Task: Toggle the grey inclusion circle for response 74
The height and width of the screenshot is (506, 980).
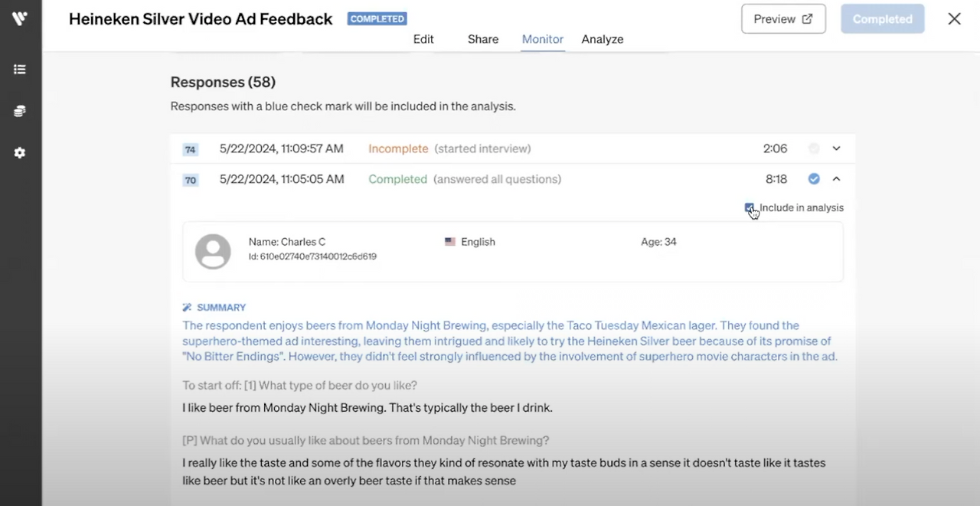Action: (814, 149)
